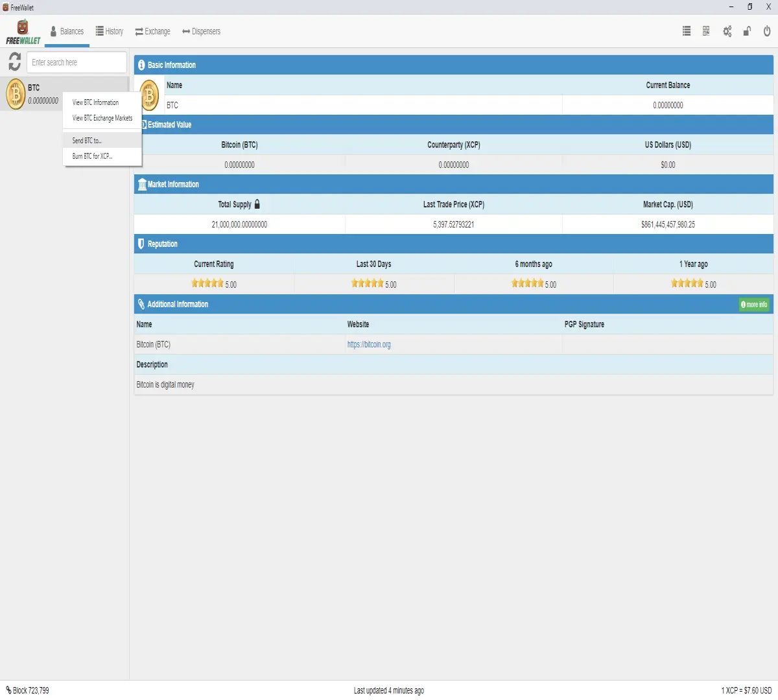Screen dimensions: 778x700
Task: Open the https://bitcoin.org link
Action: [369, 345]
